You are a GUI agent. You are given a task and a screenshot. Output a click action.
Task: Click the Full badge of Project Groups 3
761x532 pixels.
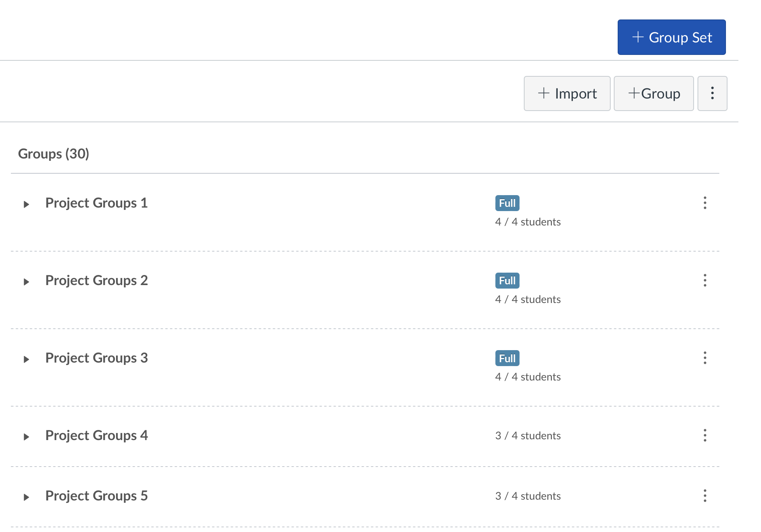(507, 358)
